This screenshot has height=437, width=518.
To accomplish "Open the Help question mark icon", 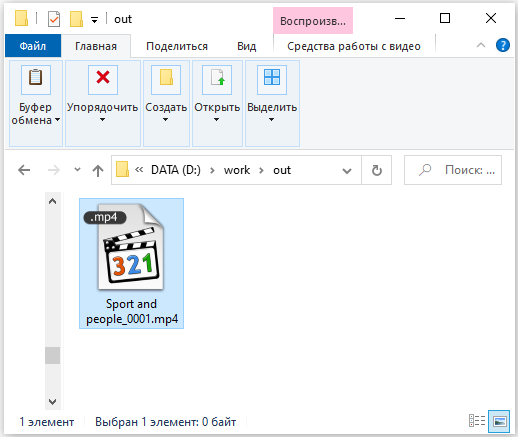I will (503, 45).
